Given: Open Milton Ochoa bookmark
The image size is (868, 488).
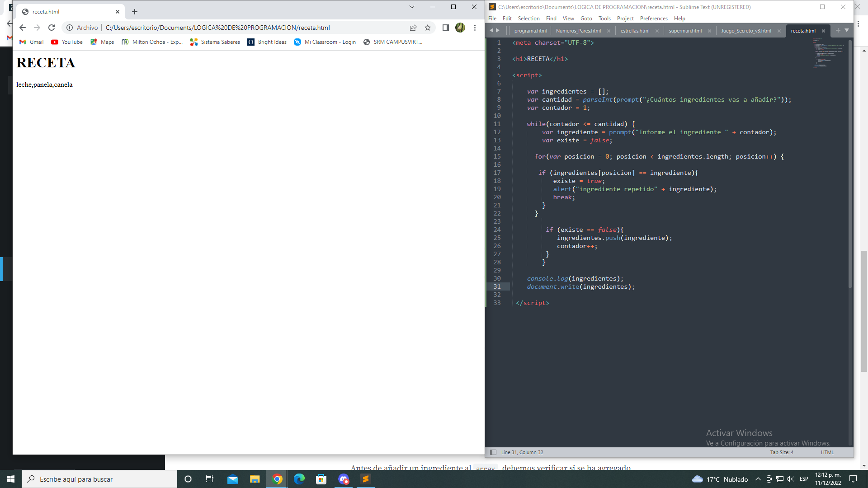Looking at the screenshot, I should tap(152, 42).
